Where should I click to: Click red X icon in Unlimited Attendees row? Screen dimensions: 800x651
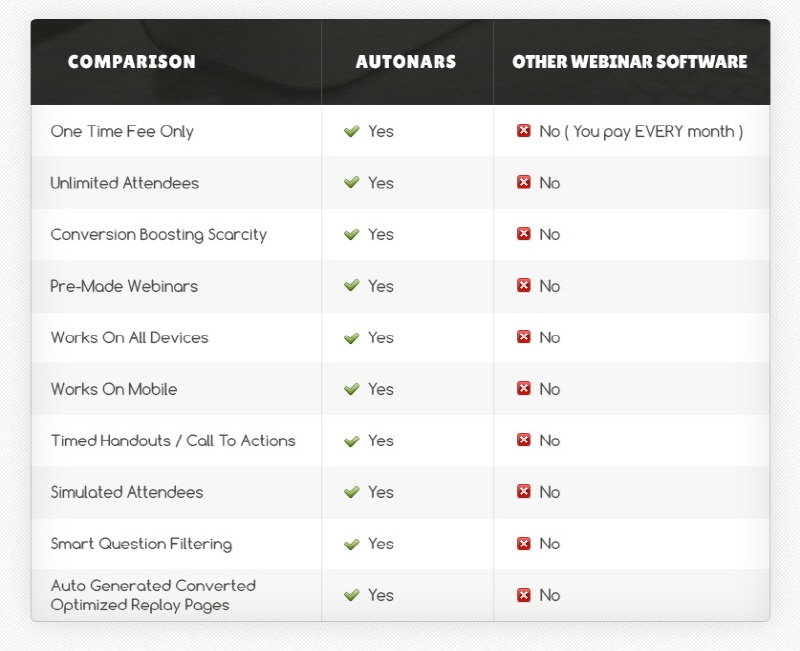[523, 182]
